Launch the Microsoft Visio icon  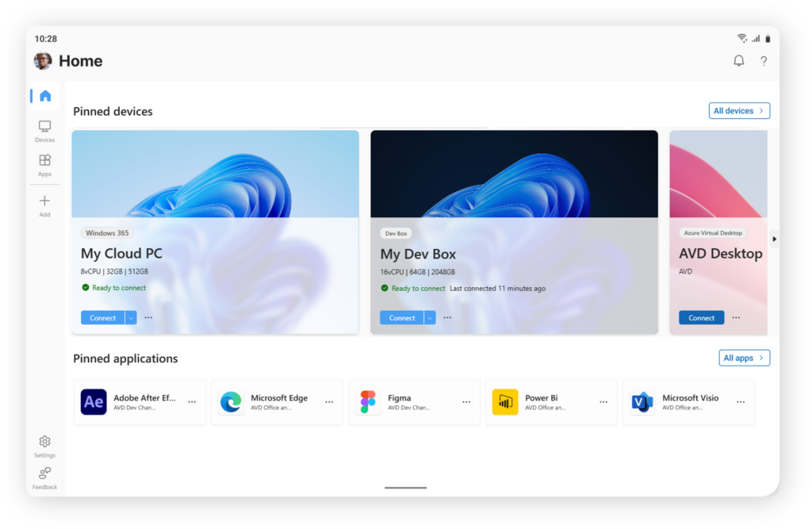point(642,402)
